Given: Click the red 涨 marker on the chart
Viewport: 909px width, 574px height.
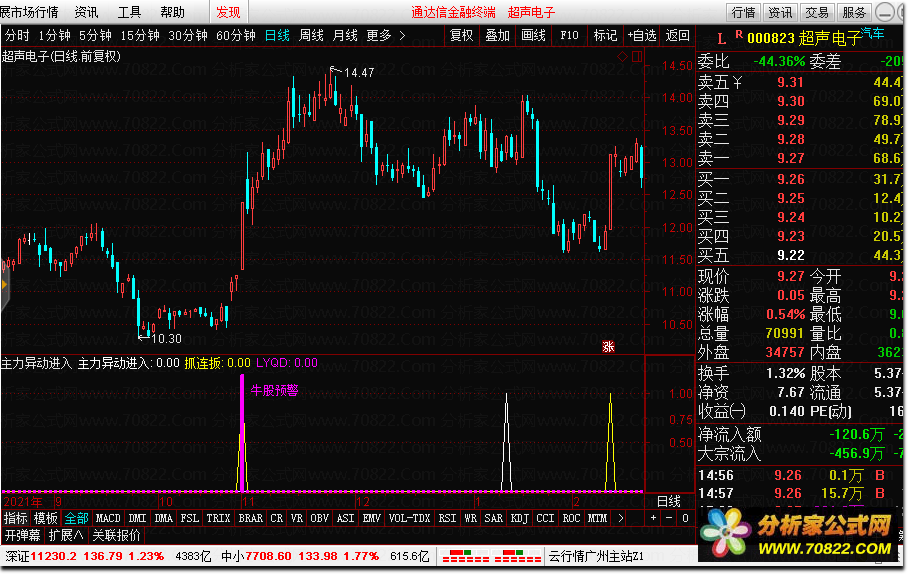Looking at the screenshot, I should click(x=608, y=347).
